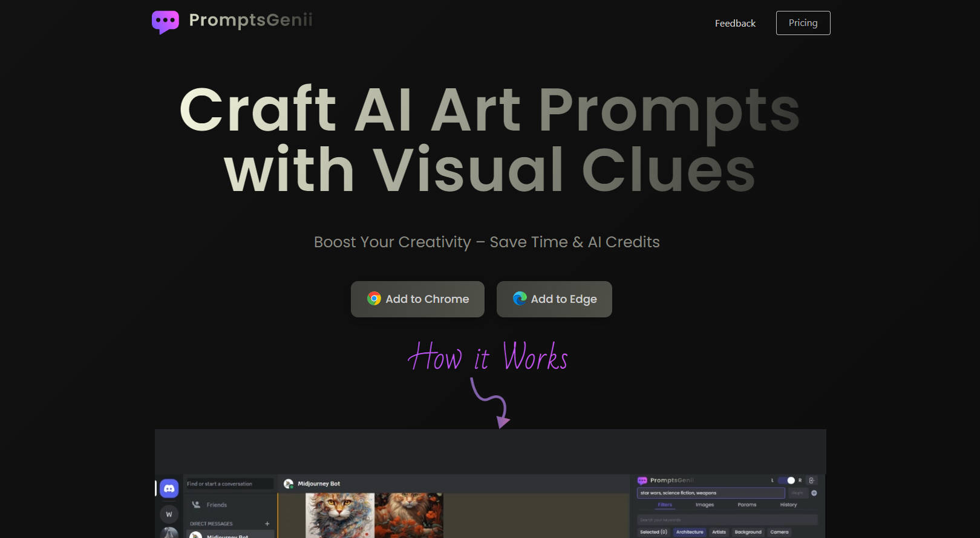Toggle the L/R panel position switch
The image size is (980, 538).
click(x=786, y=481)
